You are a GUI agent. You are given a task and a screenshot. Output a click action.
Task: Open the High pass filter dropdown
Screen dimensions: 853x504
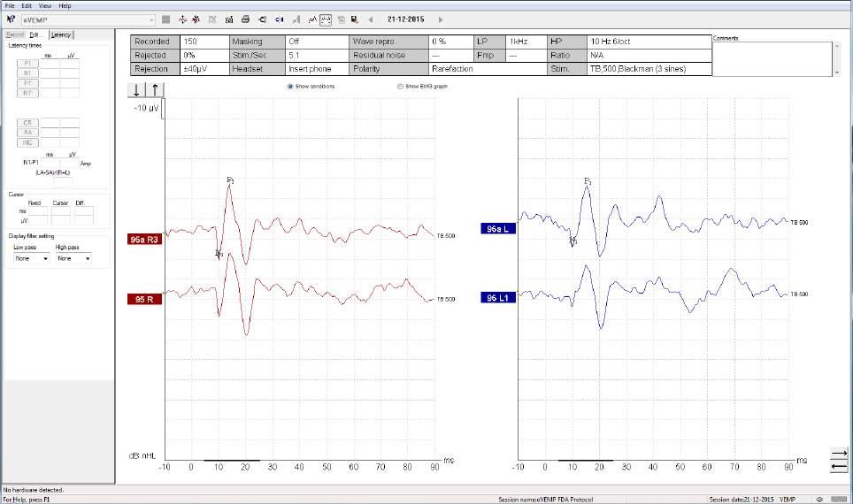73,259
